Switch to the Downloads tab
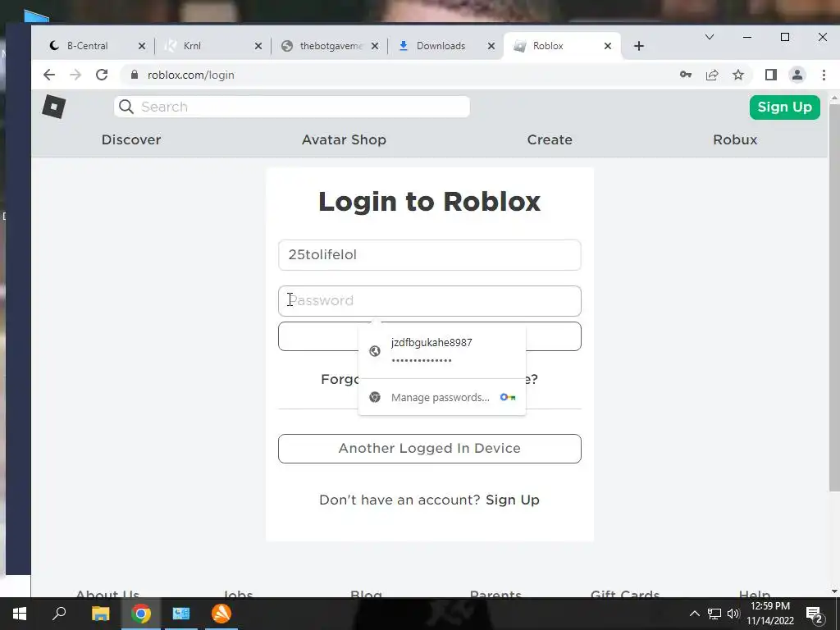The image size is (840, 630). click(441, 46)
